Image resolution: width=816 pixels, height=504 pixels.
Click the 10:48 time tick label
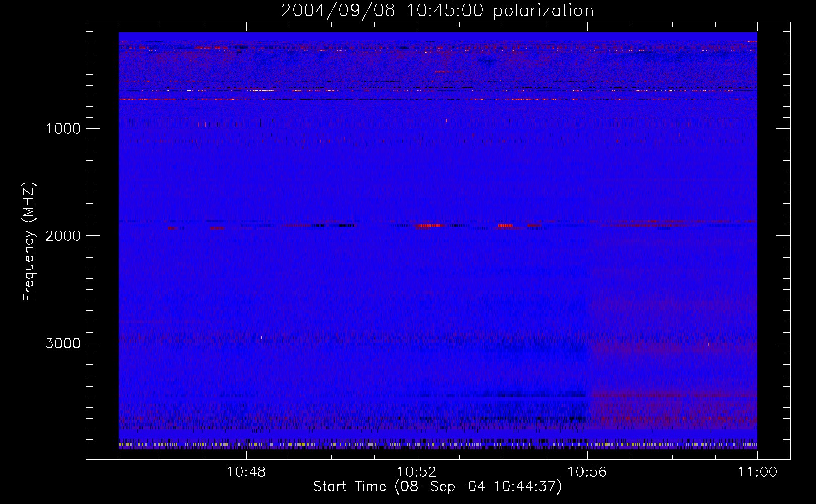click(x=246, y=472)
